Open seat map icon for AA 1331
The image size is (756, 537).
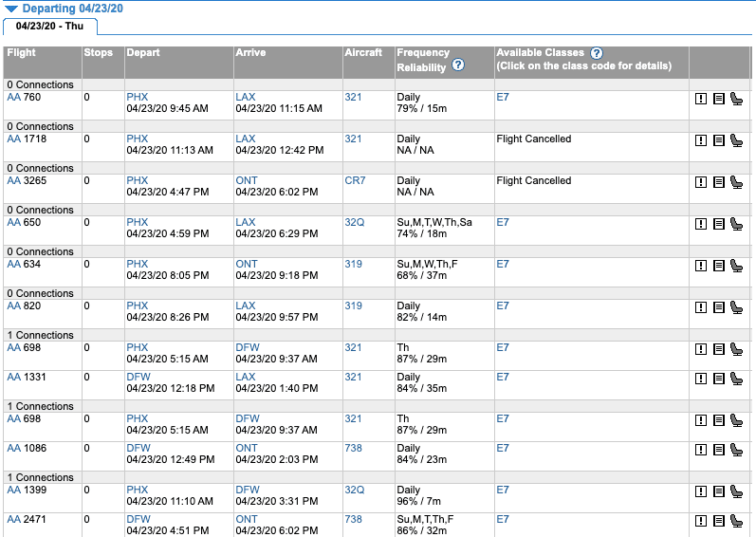[x=736, y=379]
